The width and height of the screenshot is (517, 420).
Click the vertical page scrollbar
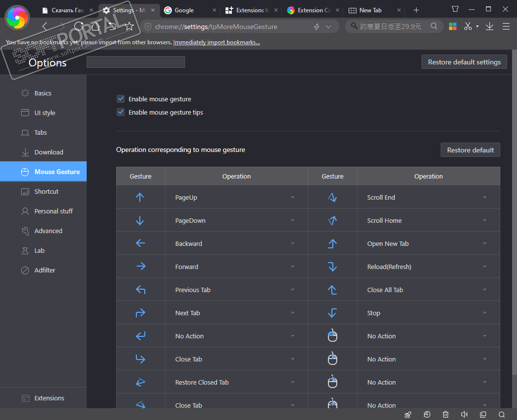515,211
